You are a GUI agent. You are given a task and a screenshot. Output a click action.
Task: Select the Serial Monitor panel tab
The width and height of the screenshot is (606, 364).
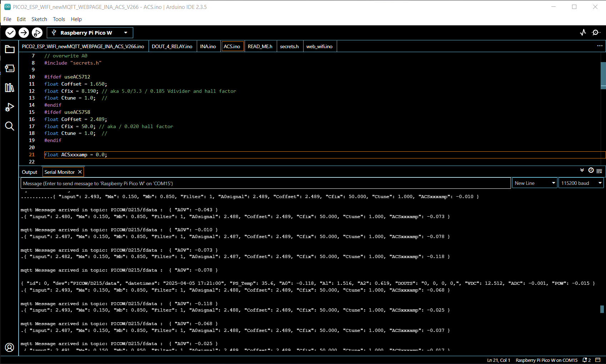(x=60, y=172)
